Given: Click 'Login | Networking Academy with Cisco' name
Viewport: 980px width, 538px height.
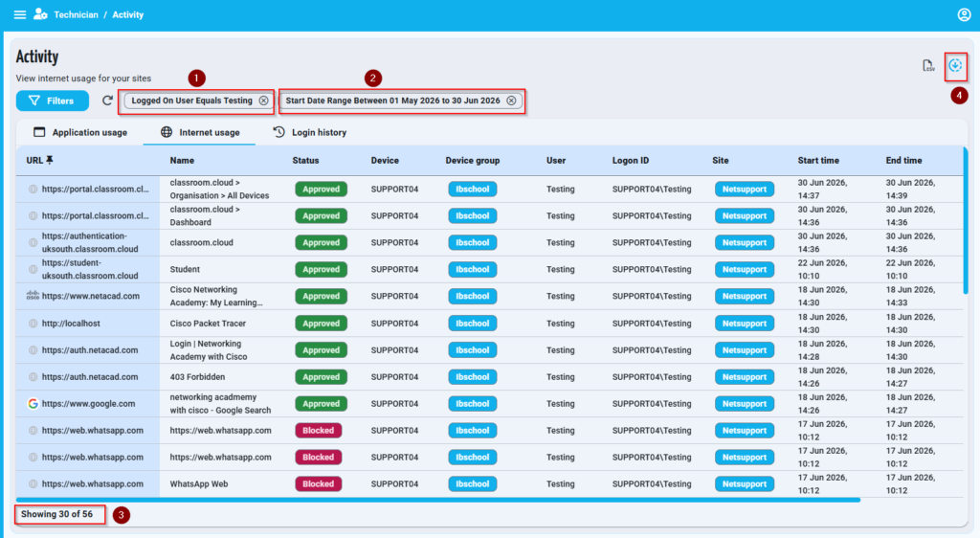Looking at the screenshot, I should click(x=209, y=350).
